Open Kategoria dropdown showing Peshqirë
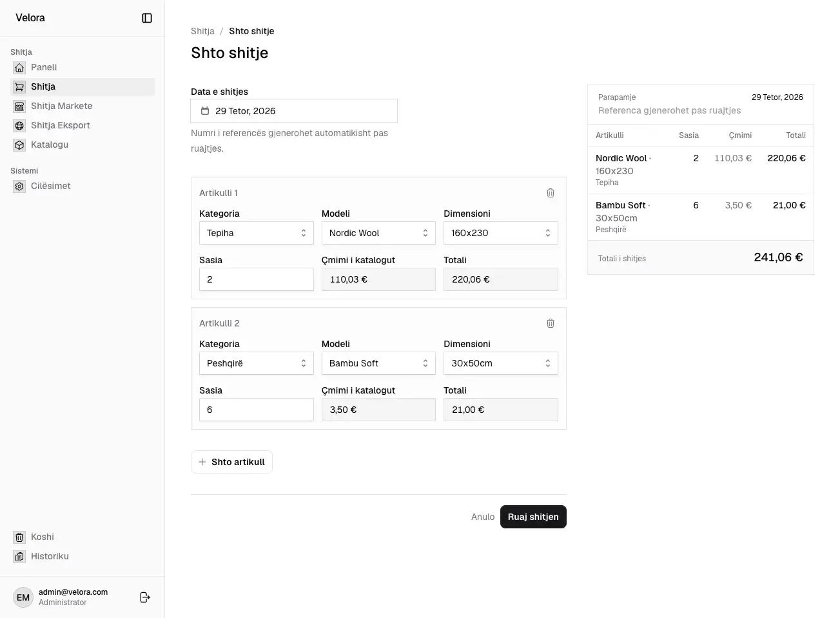Image resolution: width=840 pixels, height=618 pixels. (257, 363)
